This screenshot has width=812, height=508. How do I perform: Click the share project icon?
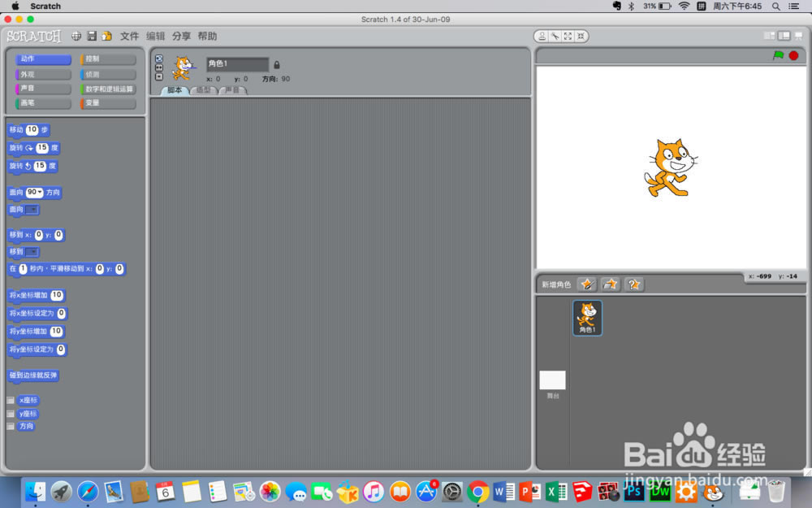pyautogui.click(x=106, y=36)
